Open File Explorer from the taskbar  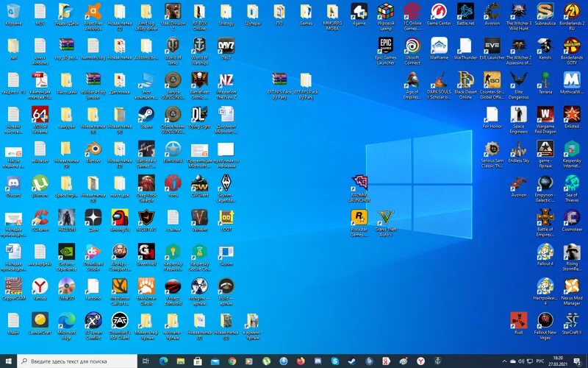pos(181,361)
